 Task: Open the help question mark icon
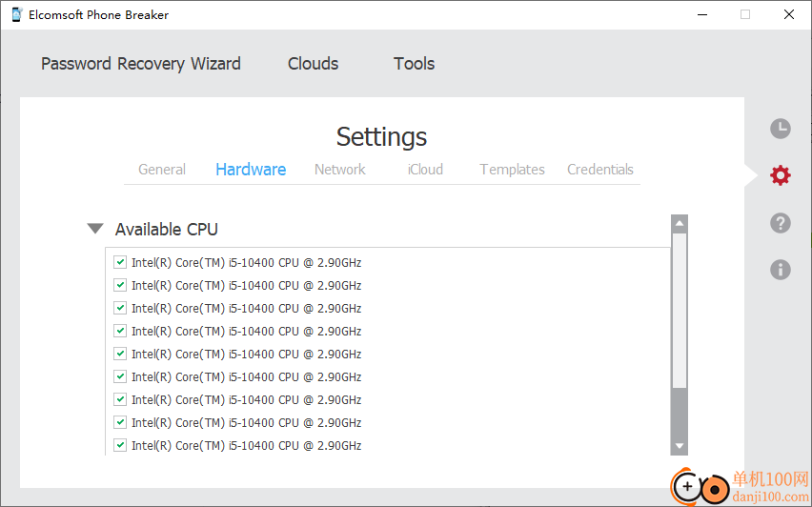point(780,223)
